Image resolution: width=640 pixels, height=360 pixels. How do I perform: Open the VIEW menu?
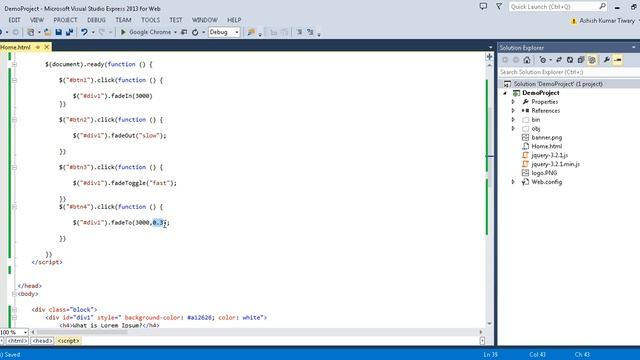[37, 20]
